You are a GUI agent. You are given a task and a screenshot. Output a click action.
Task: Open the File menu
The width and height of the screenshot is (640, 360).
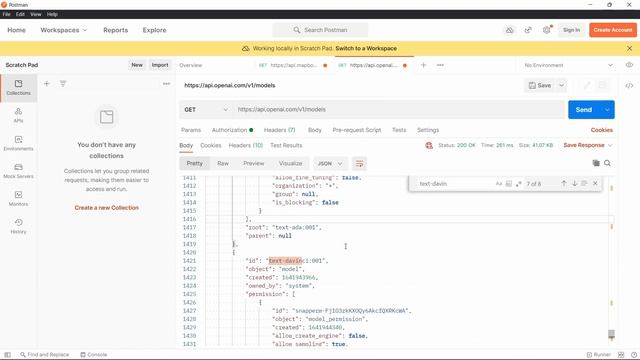tap(7, 14)
